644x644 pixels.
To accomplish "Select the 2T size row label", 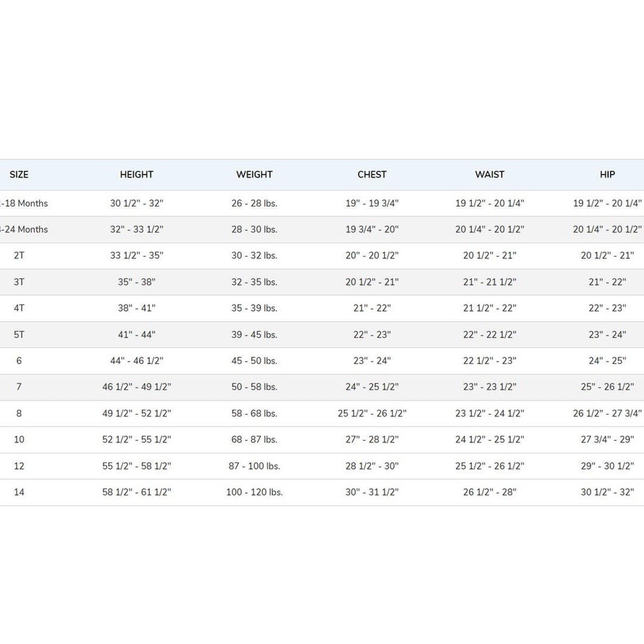I will (x=19, y=256).
